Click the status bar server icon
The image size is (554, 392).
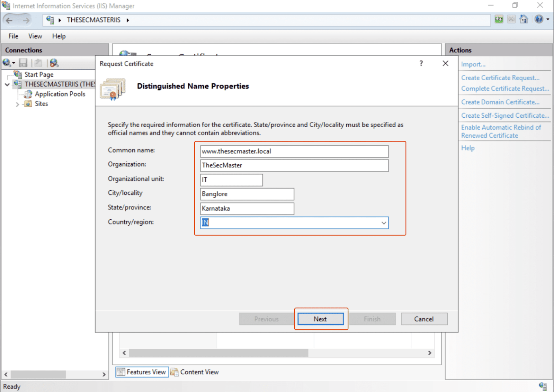(x=543, y=386)
